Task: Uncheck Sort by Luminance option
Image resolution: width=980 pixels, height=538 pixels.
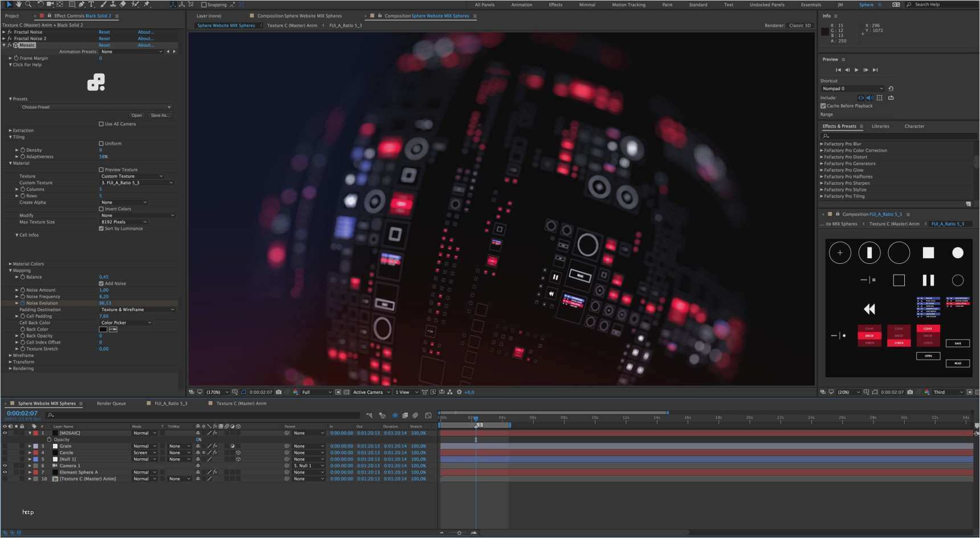Action: pos(101,229)
